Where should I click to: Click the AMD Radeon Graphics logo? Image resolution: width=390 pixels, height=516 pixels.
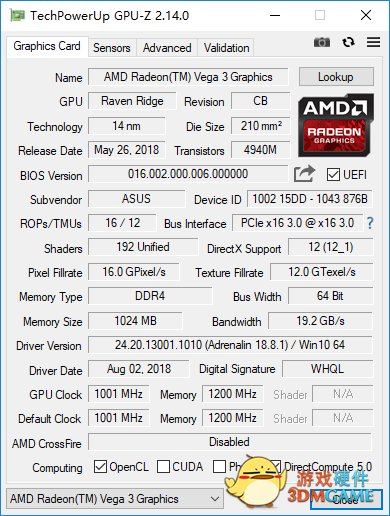click(336, 125)
